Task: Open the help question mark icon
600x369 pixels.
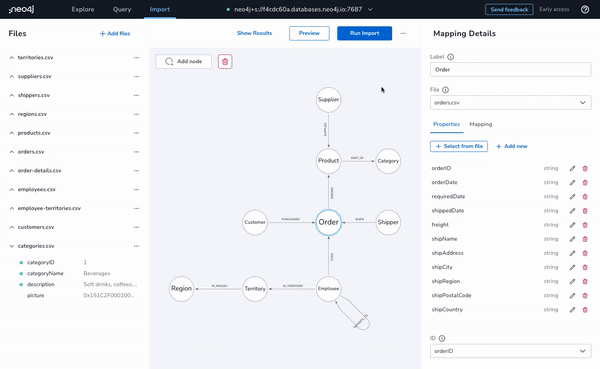Action: point(585,9)
